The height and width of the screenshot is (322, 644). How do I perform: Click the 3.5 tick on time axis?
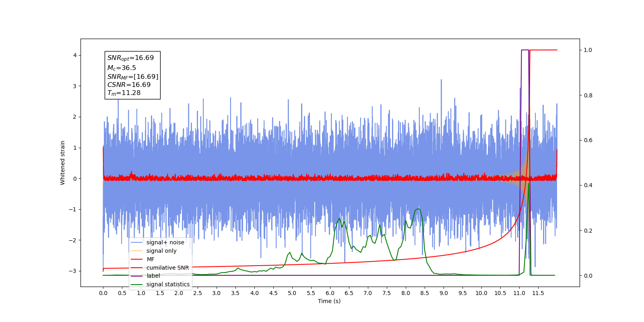pos(235,293)
